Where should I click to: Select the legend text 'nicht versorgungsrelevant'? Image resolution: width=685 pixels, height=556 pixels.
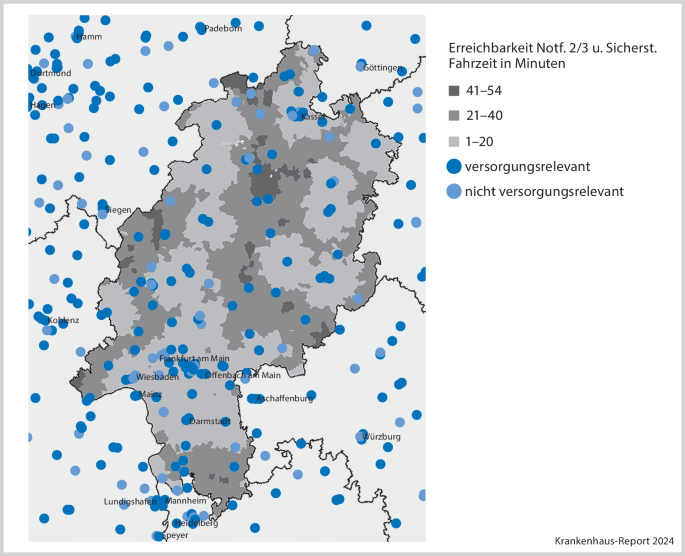click(x=544, y=192)
